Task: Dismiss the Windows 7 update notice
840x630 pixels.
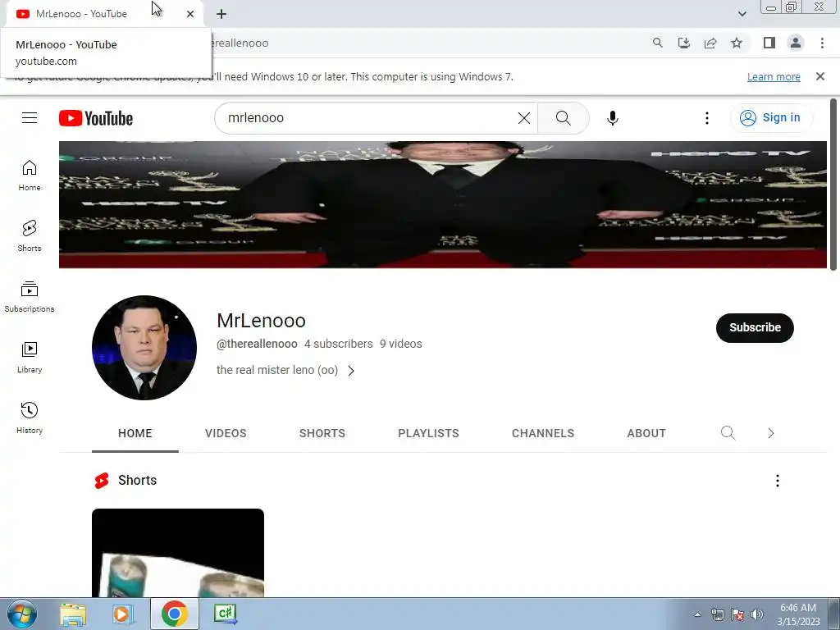Action: pyautogui.click(x=819, y=76)
